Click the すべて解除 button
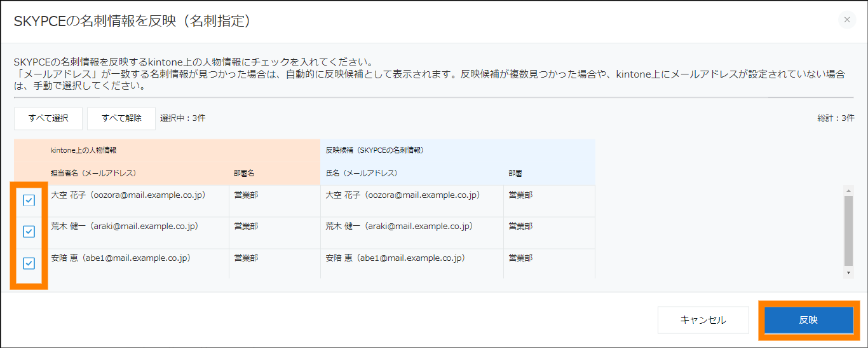This screenshot has height=348, width=868. [121, 118]
